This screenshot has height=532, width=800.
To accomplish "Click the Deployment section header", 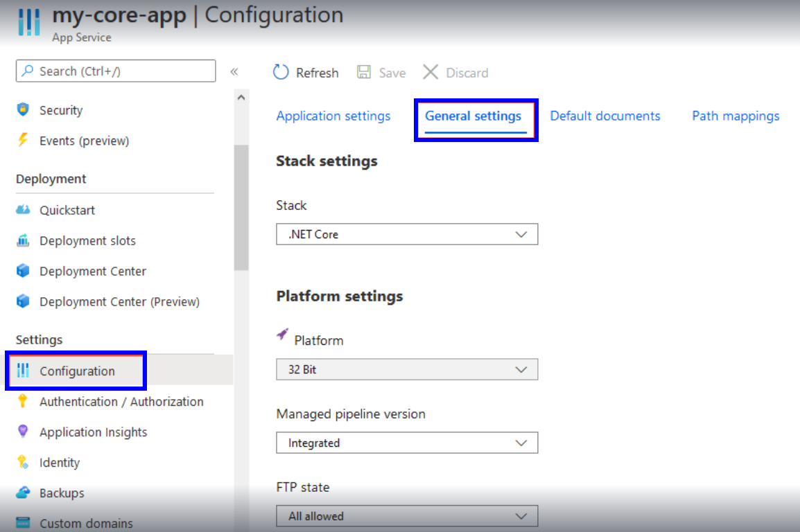I will (x=51, y=179).
